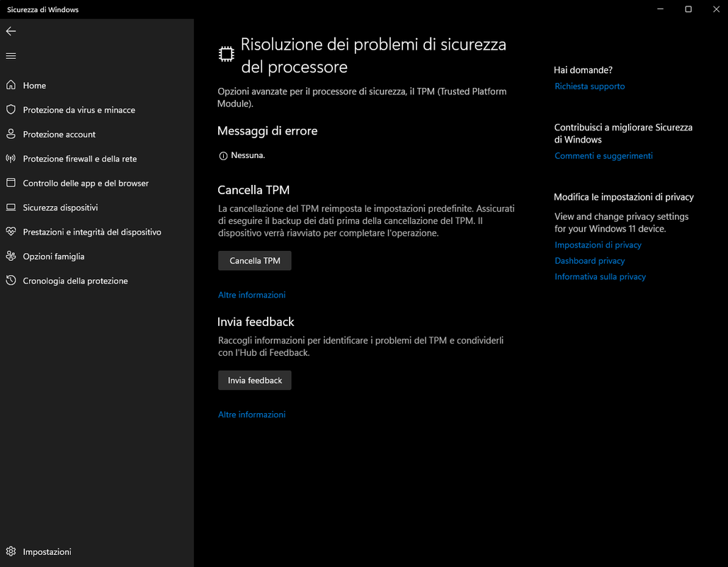Click the heart icon for device health

(11, 232)
